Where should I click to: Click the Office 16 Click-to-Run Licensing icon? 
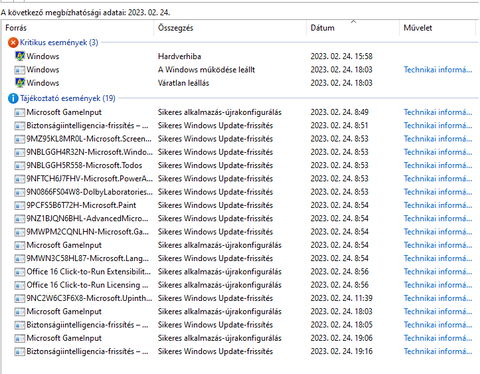coord(20,285)
